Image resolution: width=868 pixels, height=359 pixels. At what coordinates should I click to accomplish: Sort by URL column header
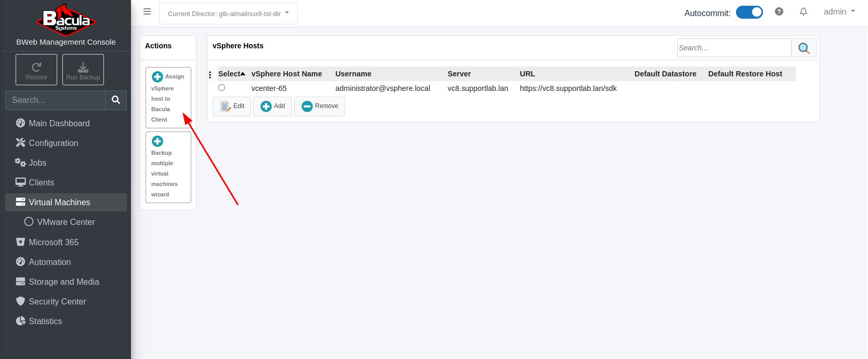point(528,74)
